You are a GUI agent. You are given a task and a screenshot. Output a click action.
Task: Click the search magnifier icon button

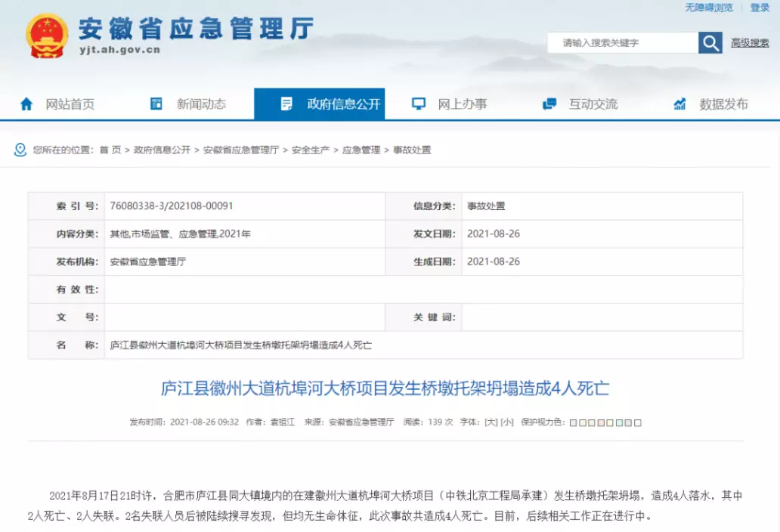(710, 43)
